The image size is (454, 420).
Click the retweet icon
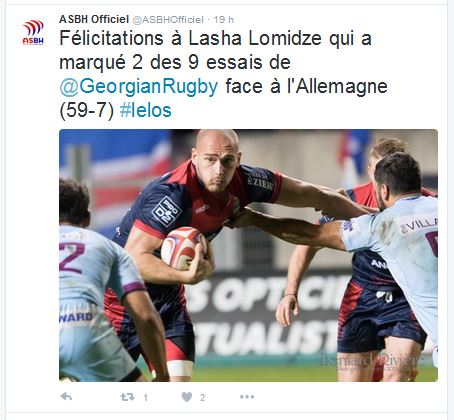[x=127, y=397]
